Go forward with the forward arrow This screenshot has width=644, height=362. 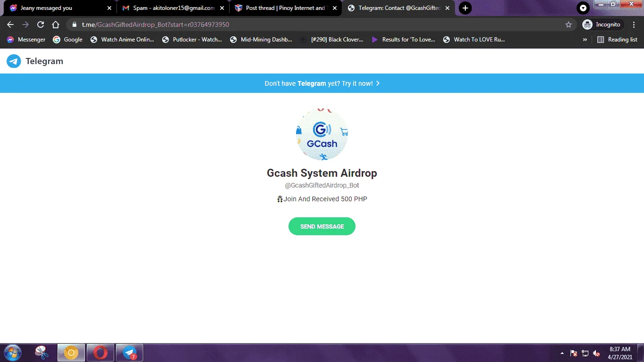[x=25, y=25]
